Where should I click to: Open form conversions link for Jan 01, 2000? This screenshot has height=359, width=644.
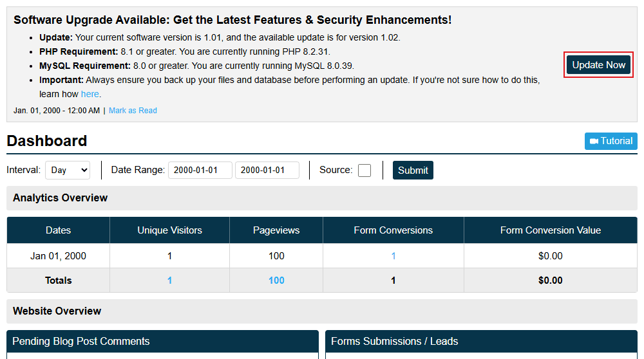tap(393, 256)
